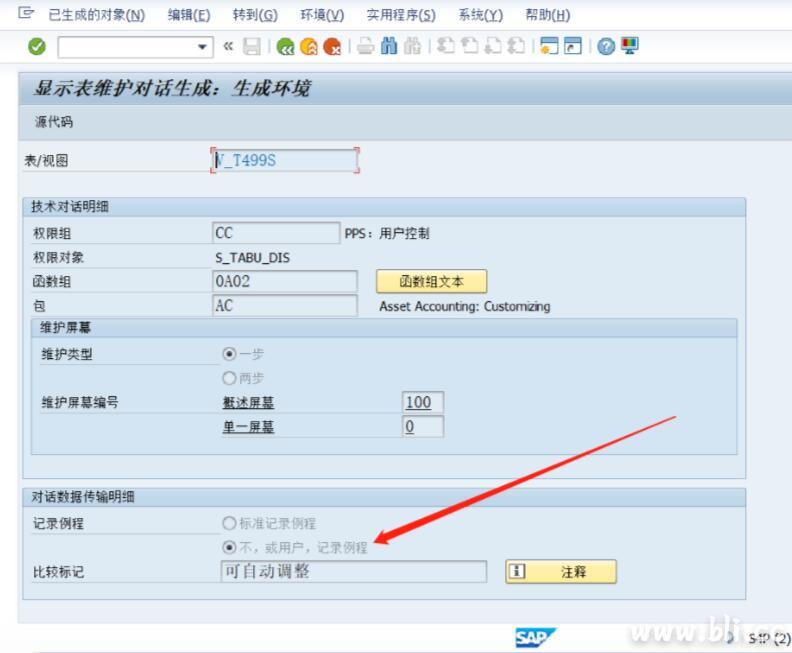Image resolution: width=792 pixels, height=653 pixels.
Task: Click the Generate Shortcut icon
Action: click(x=573, y=46)
